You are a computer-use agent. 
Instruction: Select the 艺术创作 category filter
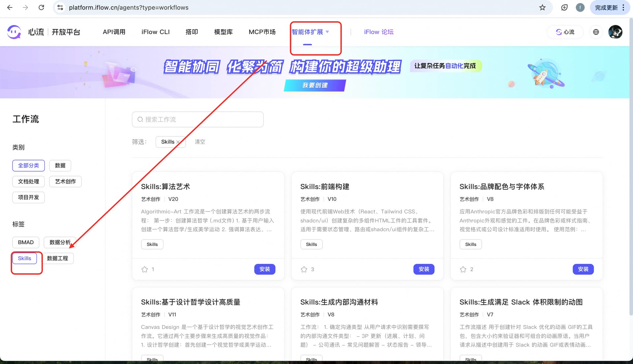coord(65,182)
